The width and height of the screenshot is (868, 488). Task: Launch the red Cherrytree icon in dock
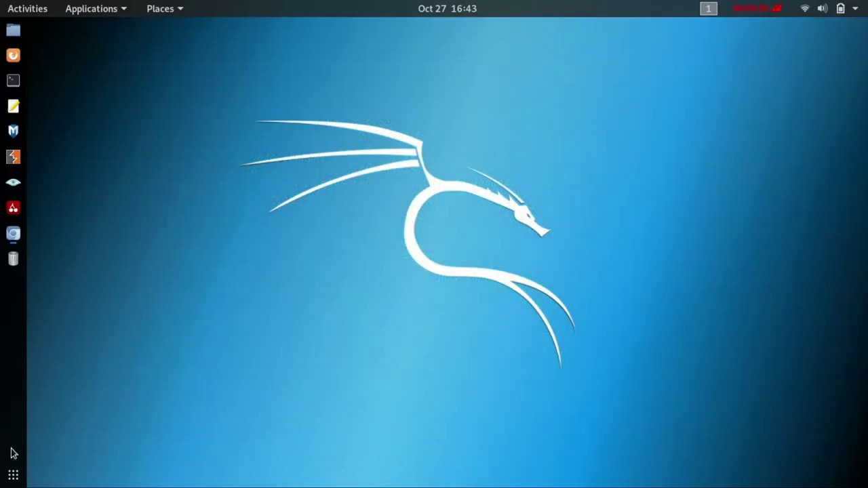[13, 208]
